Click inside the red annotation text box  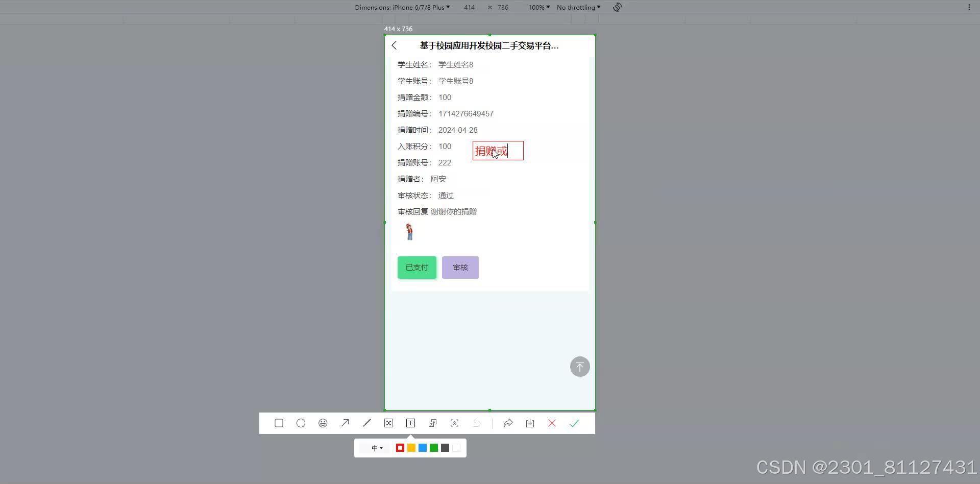click(x=498, y=151)
